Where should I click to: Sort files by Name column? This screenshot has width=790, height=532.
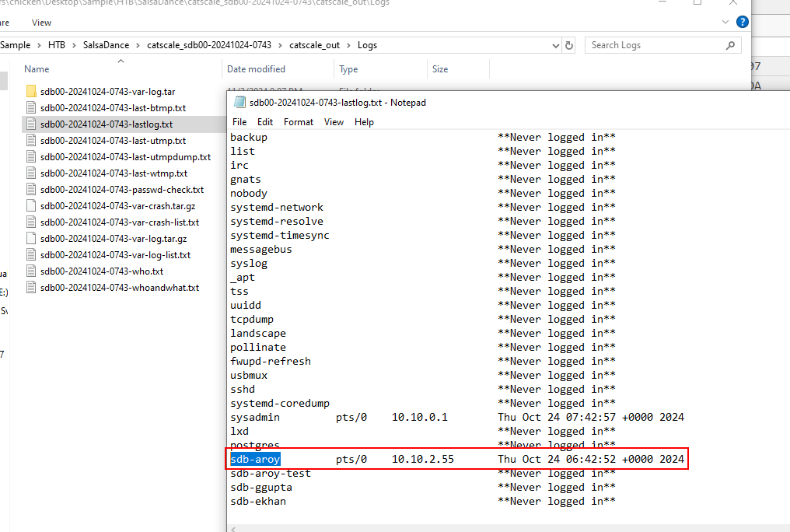(x=37, y=69)
